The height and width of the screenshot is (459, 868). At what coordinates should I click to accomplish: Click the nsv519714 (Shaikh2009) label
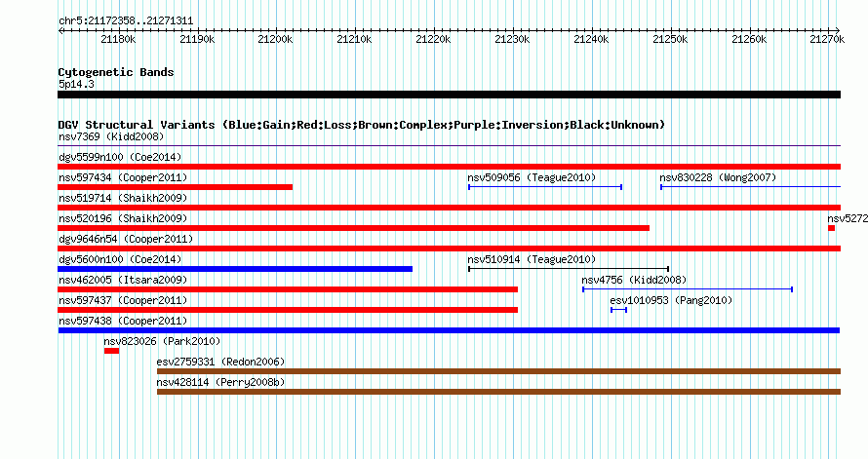(x=123, y=198)
